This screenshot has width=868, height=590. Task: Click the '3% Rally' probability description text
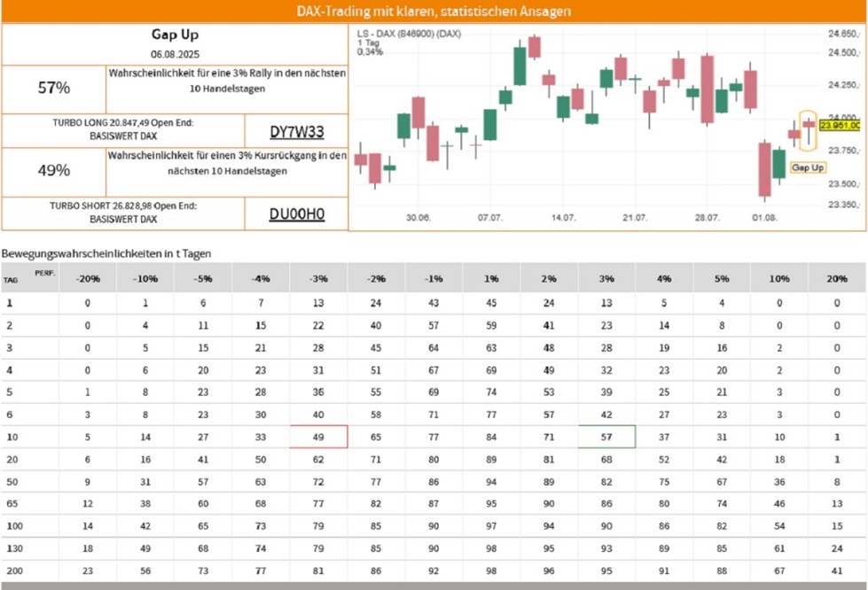coord(227,81)
